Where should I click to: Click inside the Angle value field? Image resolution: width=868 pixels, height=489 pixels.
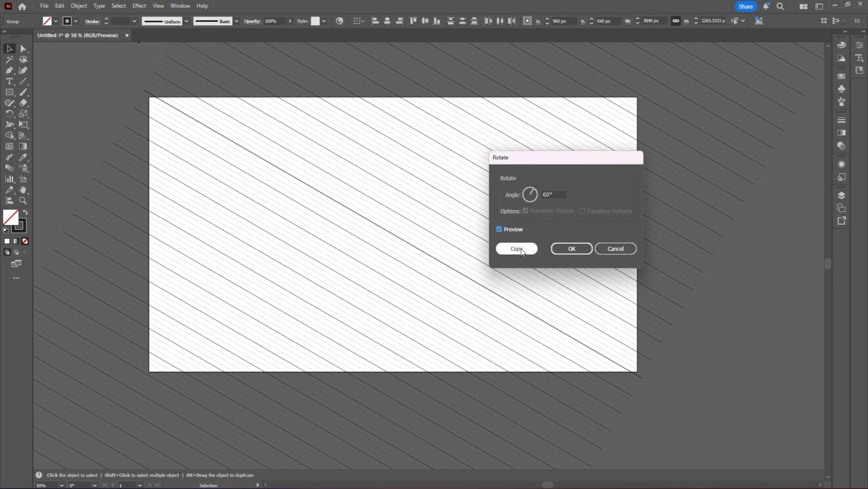[556, 194]
